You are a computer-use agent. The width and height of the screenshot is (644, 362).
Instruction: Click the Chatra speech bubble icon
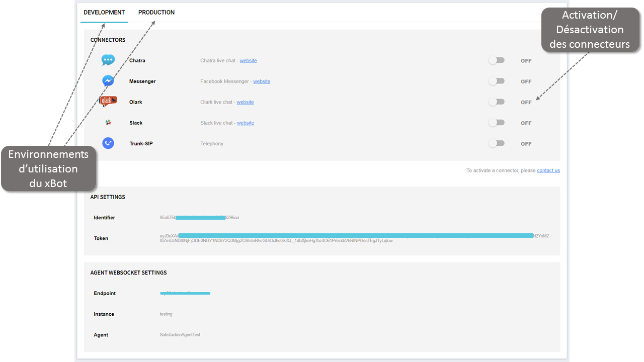coord(108,60)
